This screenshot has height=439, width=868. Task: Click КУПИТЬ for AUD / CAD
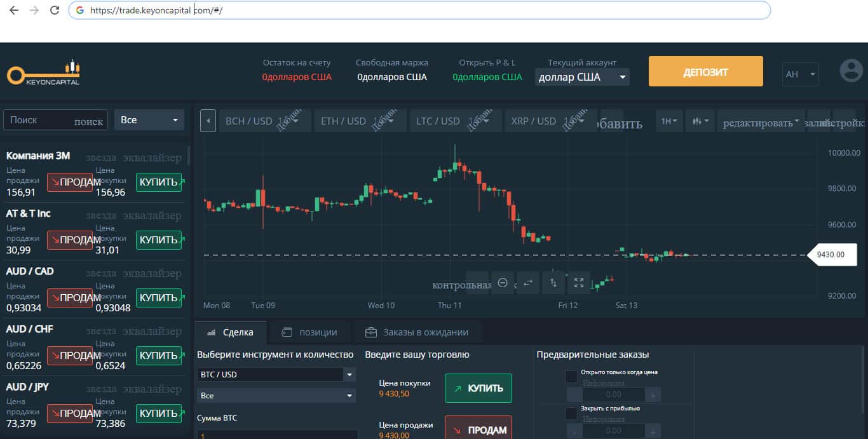coord(159,297)
